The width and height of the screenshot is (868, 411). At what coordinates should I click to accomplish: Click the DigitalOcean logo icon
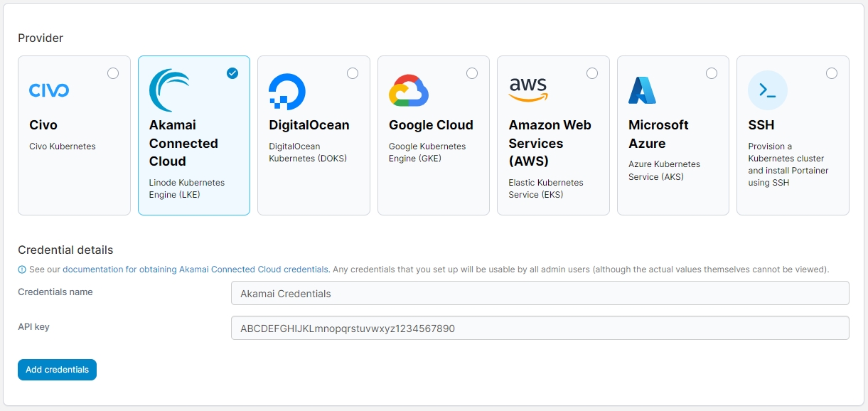click(286, 91)
